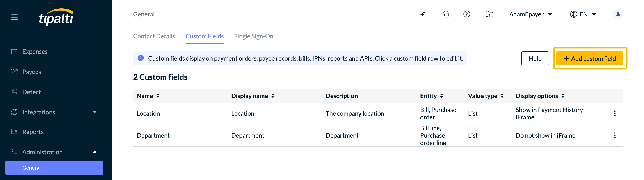Select General under Administration
The image size is (644, 180).
click(54, 168)
